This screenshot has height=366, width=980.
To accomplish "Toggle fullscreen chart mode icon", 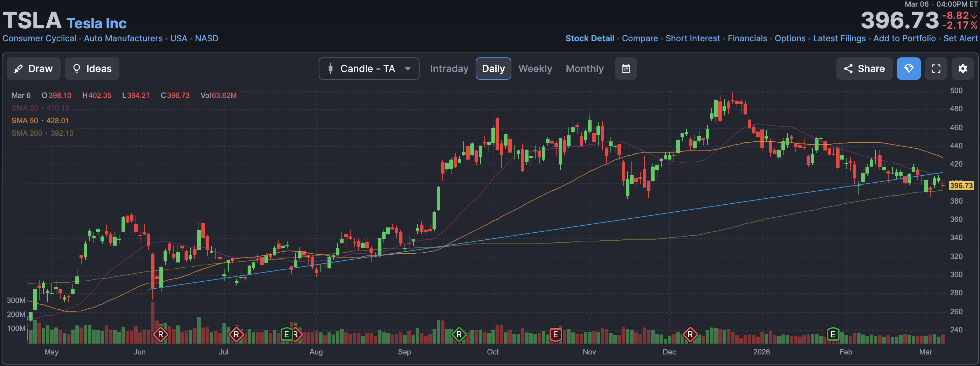I will pyautogui.click(x=936, y=69).
